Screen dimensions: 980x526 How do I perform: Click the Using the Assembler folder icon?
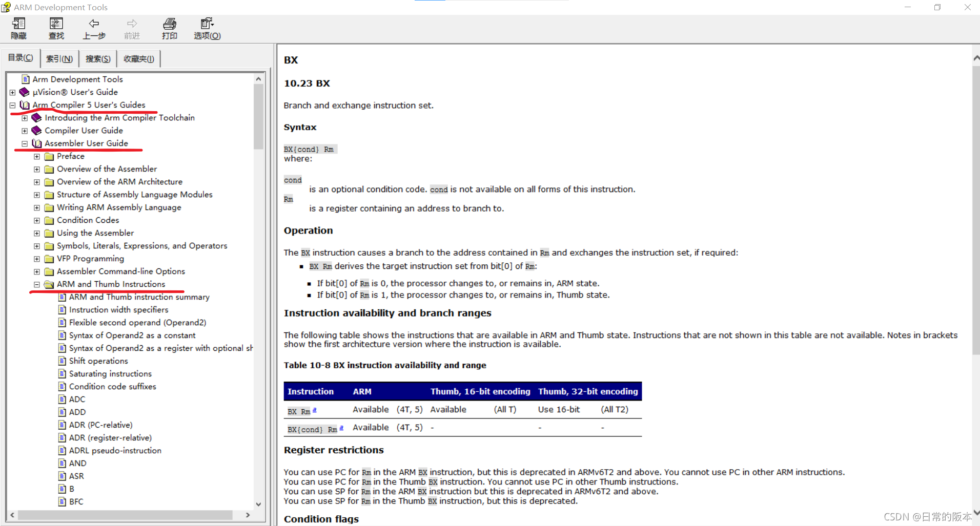coord(49,233)
